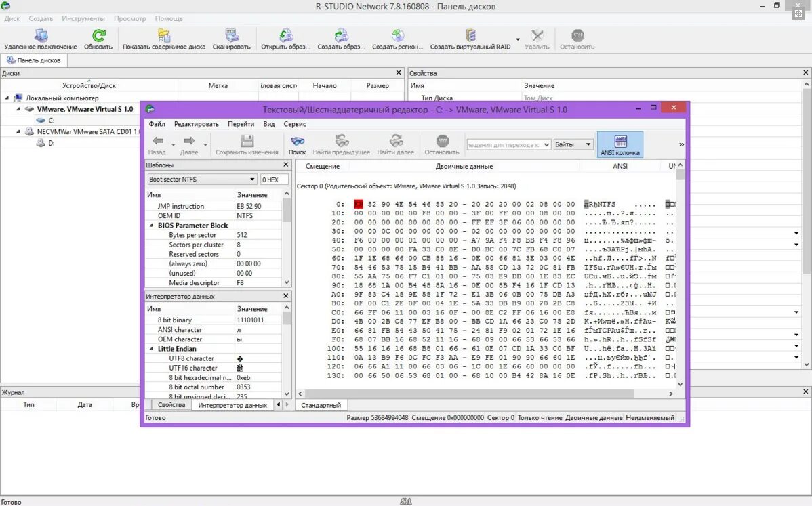Close the Журнал panel
The height and width of the screenshot is (506, 812).
click(x=806, y=392)
